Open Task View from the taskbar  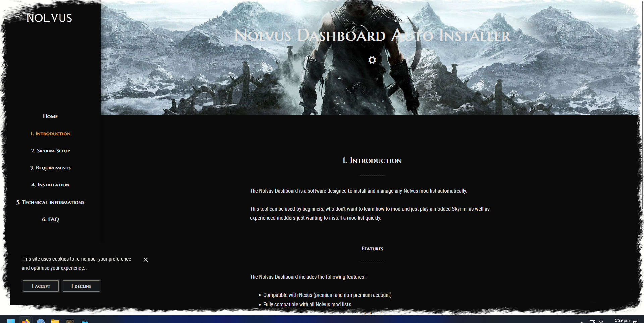point(11,321)
